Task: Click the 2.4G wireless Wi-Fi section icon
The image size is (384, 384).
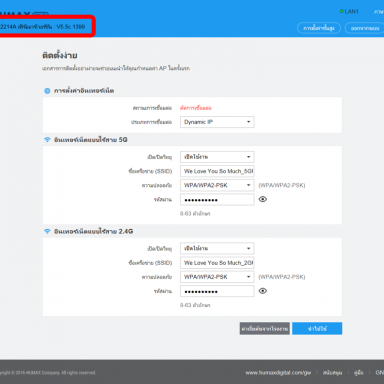Action: click(x=47, y=231)
